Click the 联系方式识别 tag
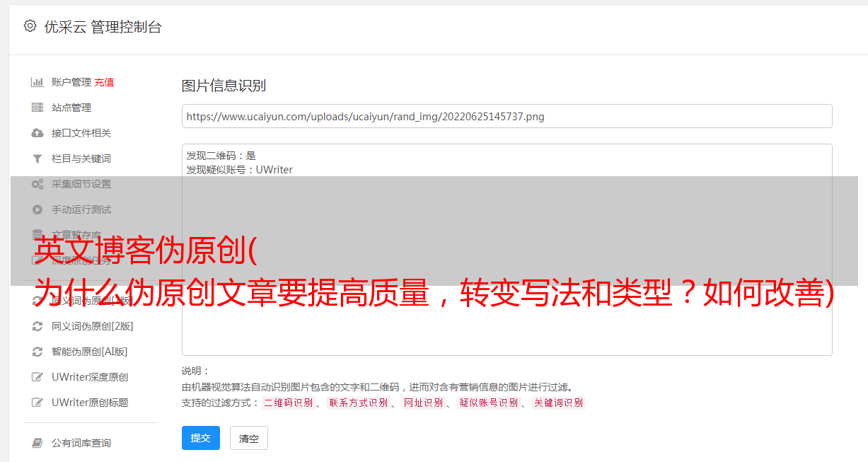 tap(358, 403)
